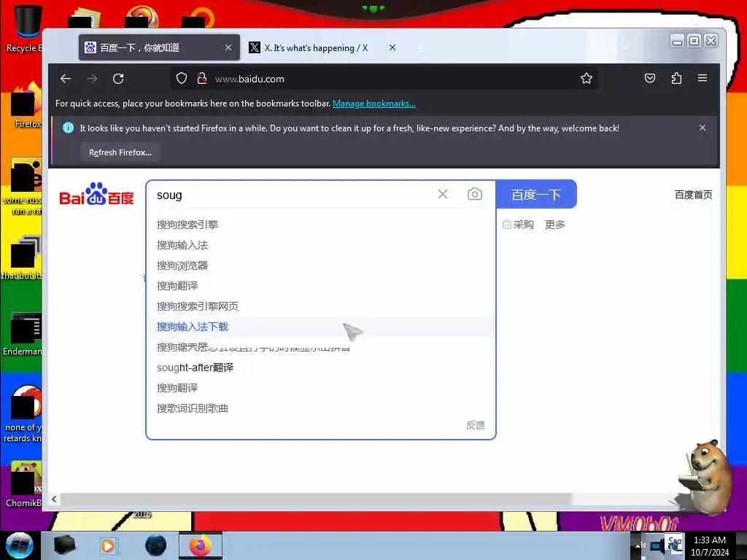Open the black box taskbar icon
This screenshot has height=560, width=747.
coord(64,545)
